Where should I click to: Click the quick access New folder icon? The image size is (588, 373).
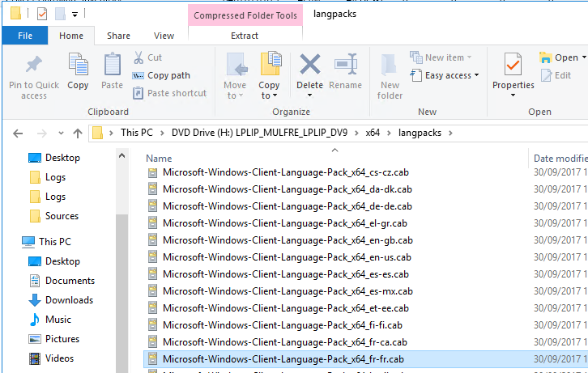pyautogui.click(x=61, y=15)
